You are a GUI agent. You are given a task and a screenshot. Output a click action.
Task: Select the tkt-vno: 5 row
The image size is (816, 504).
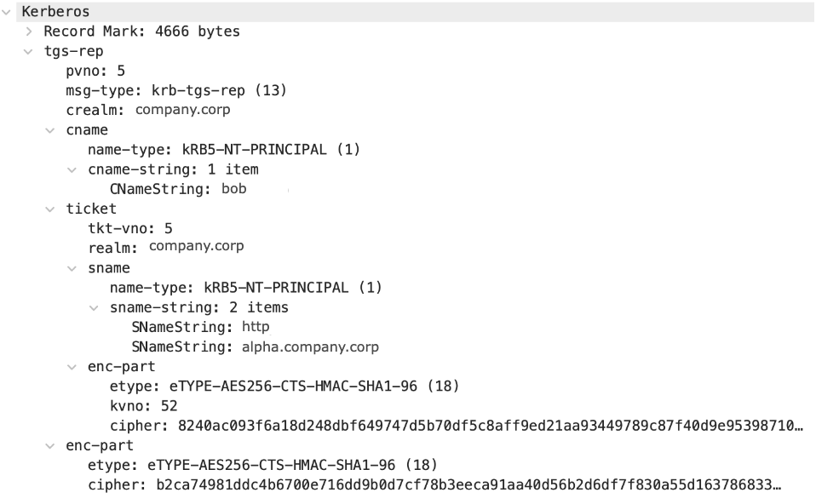pos(129,228)
